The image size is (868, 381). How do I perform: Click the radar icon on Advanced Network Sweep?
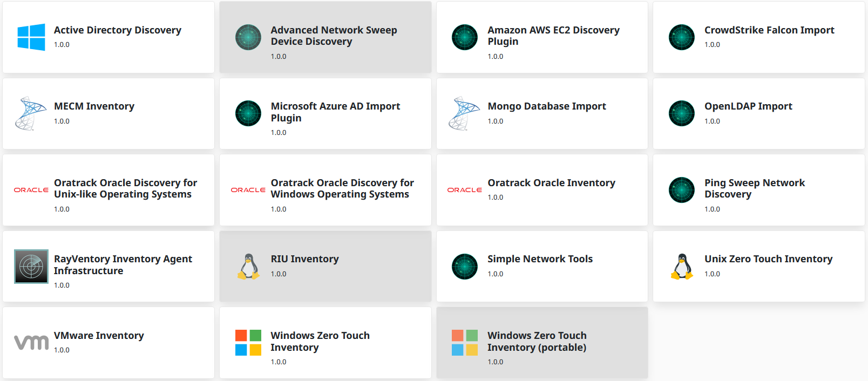pyautogui.click(x=248, y=37)
